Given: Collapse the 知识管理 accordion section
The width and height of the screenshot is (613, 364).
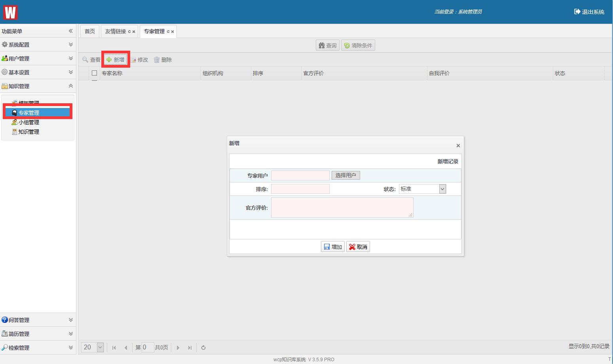Looking at the screenshot, I should coord(38,86).
